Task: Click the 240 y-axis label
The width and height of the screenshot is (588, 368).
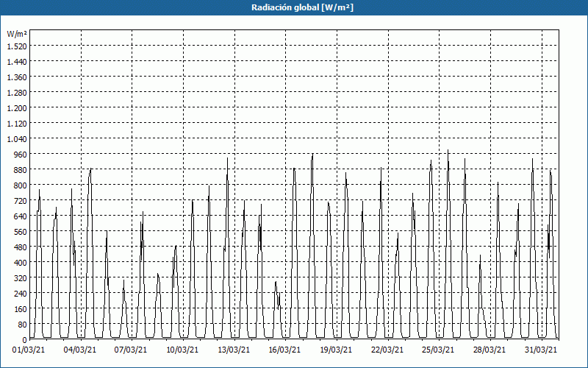Action: tap(21, 294)
